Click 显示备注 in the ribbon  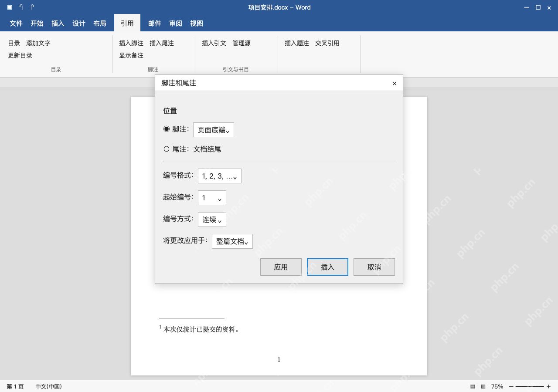131,55
